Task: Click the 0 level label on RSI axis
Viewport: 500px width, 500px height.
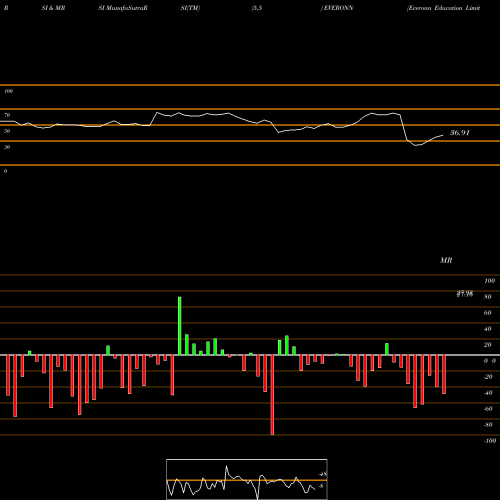Action: coord(5,171)
